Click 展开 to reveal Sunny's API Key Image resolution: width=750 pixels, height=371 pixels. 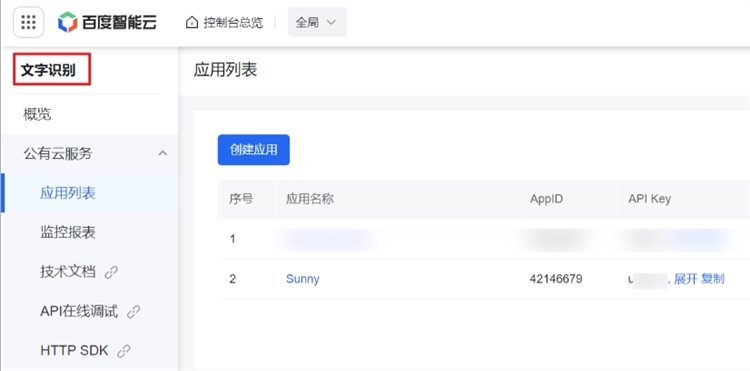(685, 279)
